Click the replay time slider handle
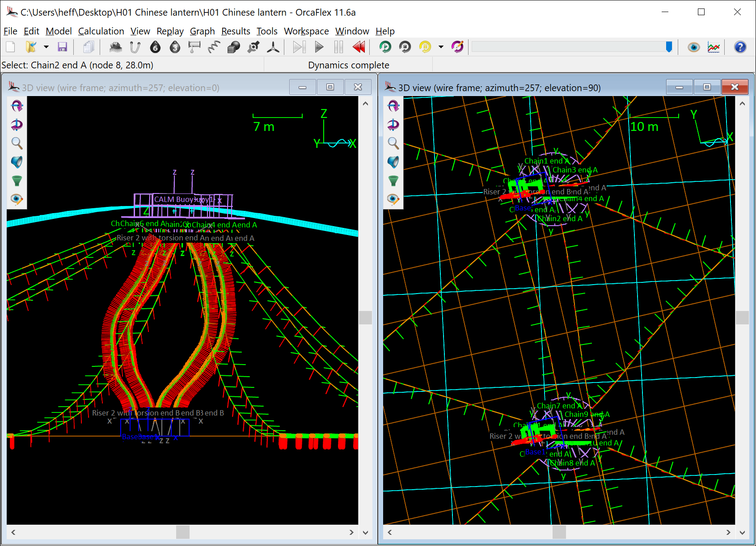Image resolution: width=756 pixels, height=546 pixels. (x=669, y=47)
